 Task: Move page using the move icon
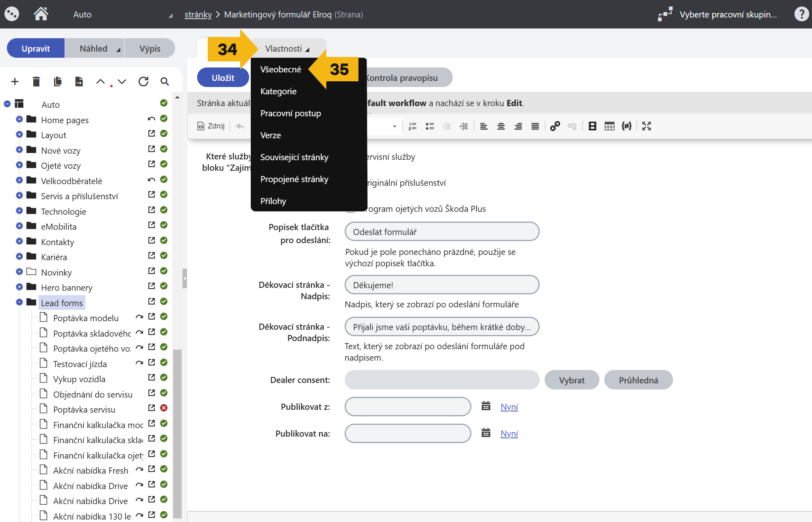click(79, 81)
